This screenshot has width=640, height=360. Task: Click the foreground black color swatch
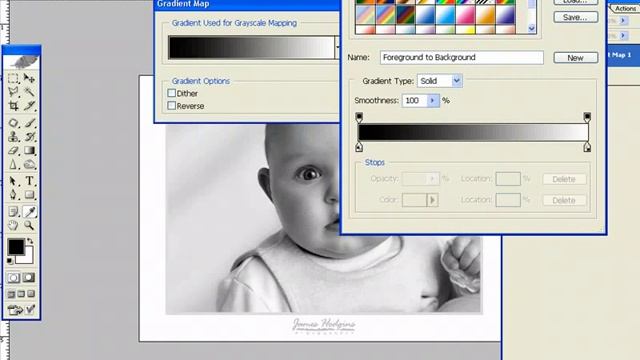16,247
